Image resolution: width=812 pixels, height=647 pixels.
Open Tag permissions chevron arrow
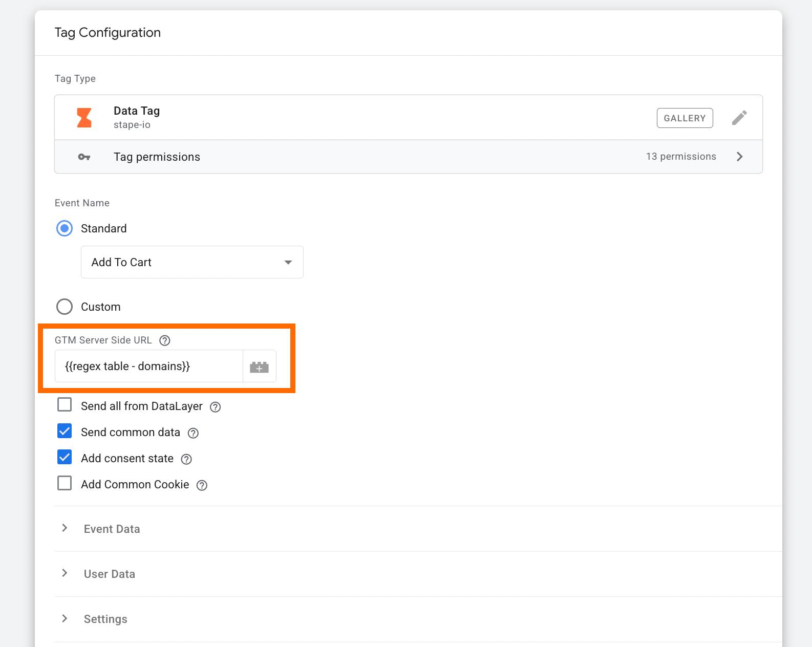coord(739,157)
